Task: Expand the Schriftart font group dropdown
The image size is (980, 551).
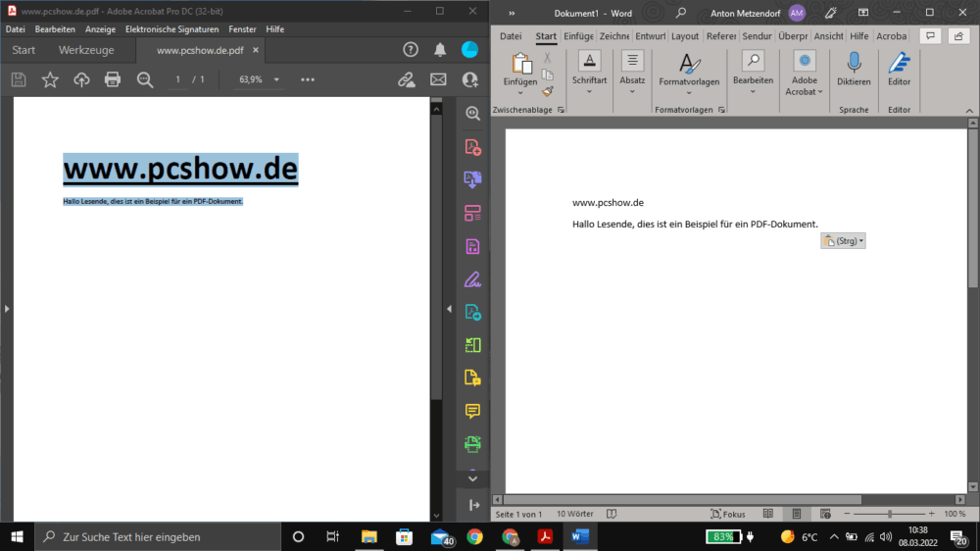Action: pos(589,92)
